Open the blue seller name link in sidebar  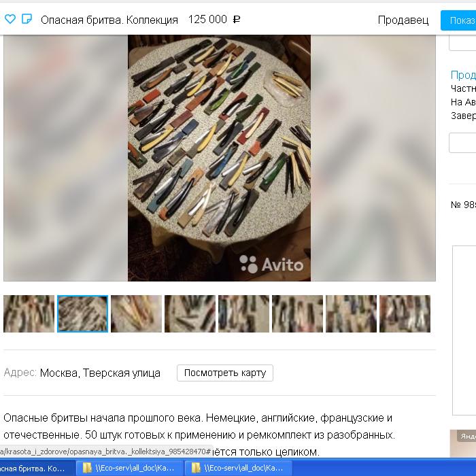tap(463, 75)
